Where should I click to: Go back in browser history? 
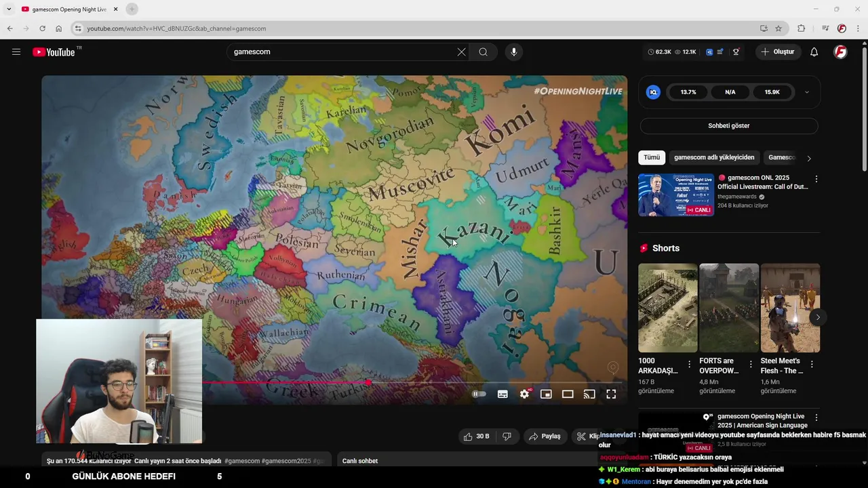[x=9, y=28]
